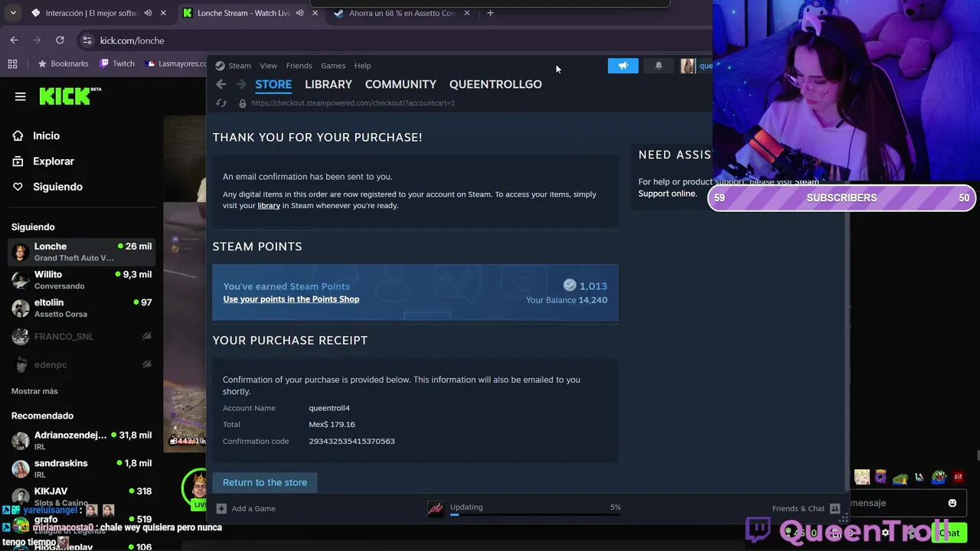Mute audio on the Lonche Stream tab
Viewport: 980px width, 551px height.
299,13
